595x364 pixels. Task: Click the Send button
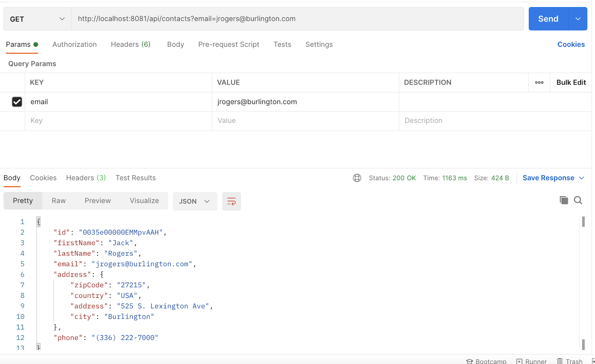[x=548, y=19]
